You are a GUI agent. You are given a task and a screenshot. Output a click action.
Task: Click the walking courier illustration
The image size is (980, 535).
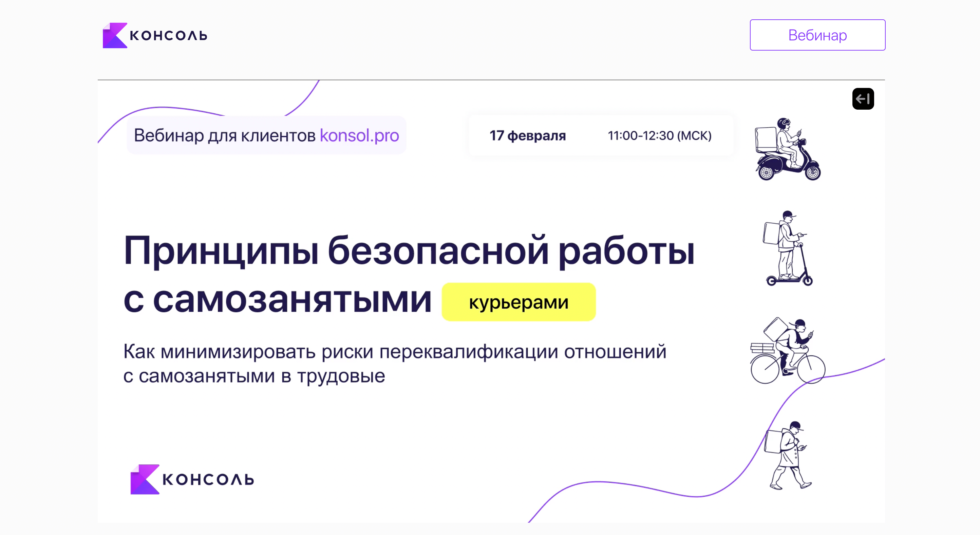coord(788,455)
